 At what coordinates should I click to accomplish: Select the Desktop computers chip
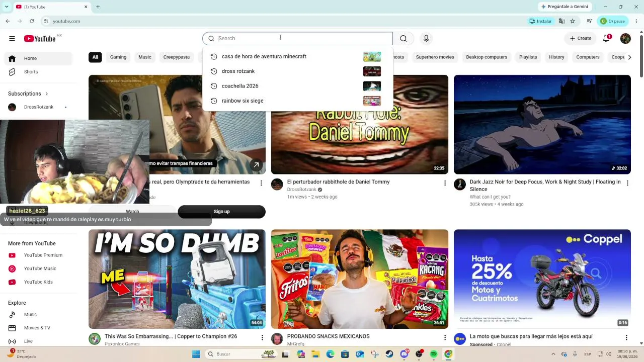[x=487, y=57]
